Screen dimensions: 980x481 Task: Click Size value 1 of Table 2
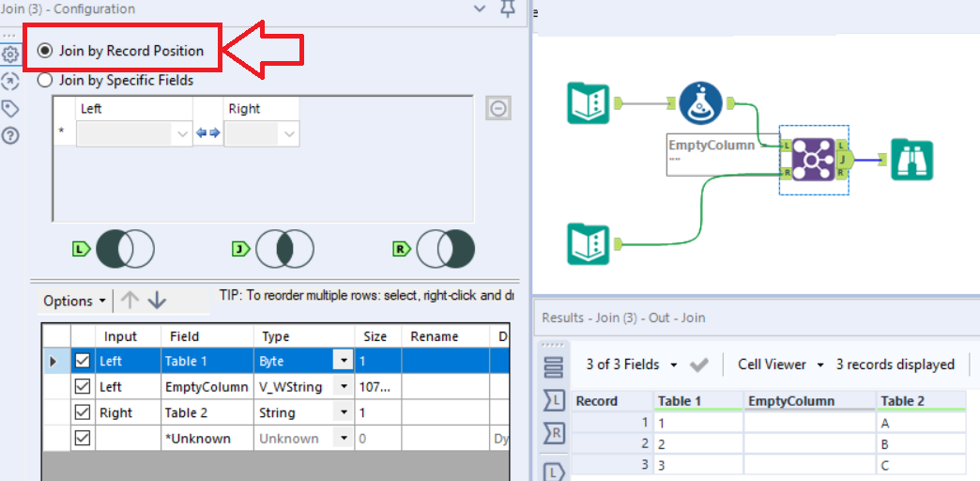(x=378, y=412)
